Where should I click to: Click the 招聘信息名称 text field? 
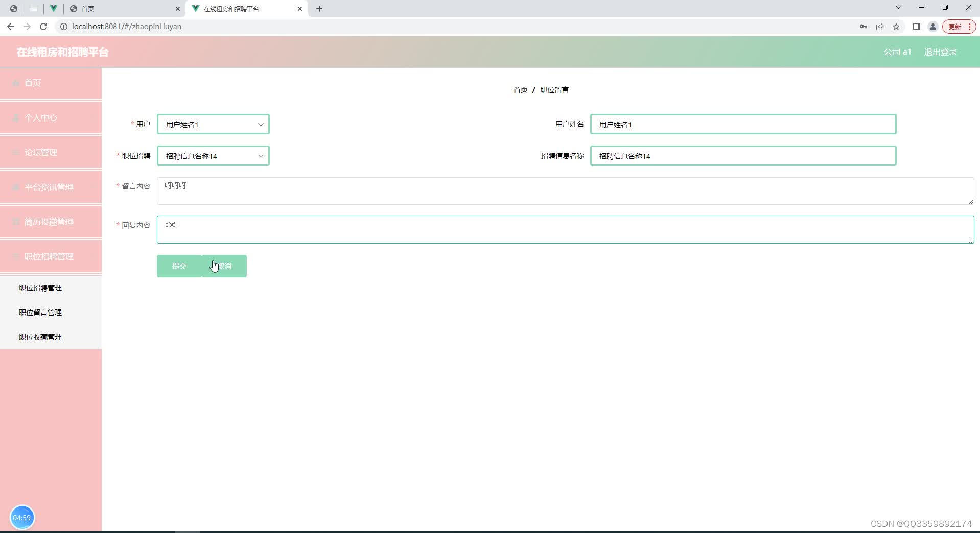tap(743, 156)
